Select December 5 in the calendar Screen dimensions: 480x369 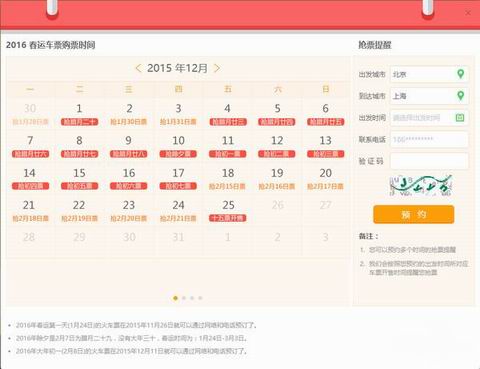pyautogui.click(x=277, y=114)
